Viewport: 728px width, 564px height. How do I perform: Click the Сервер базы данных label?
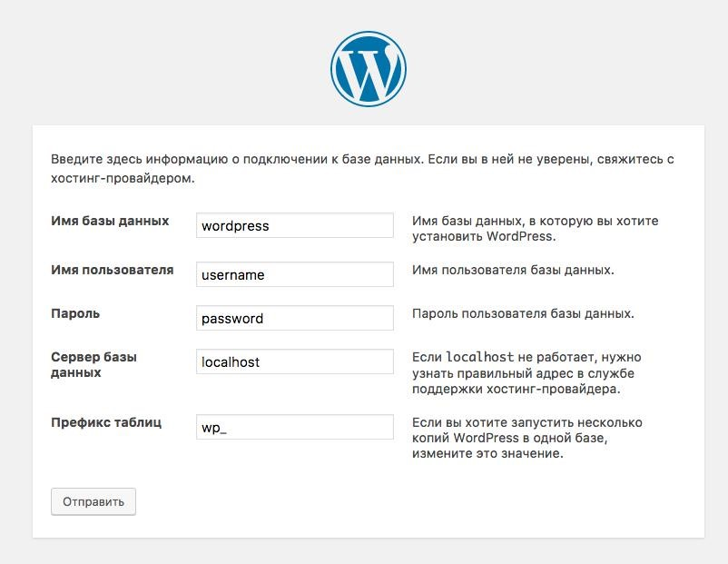click(93, 365)
